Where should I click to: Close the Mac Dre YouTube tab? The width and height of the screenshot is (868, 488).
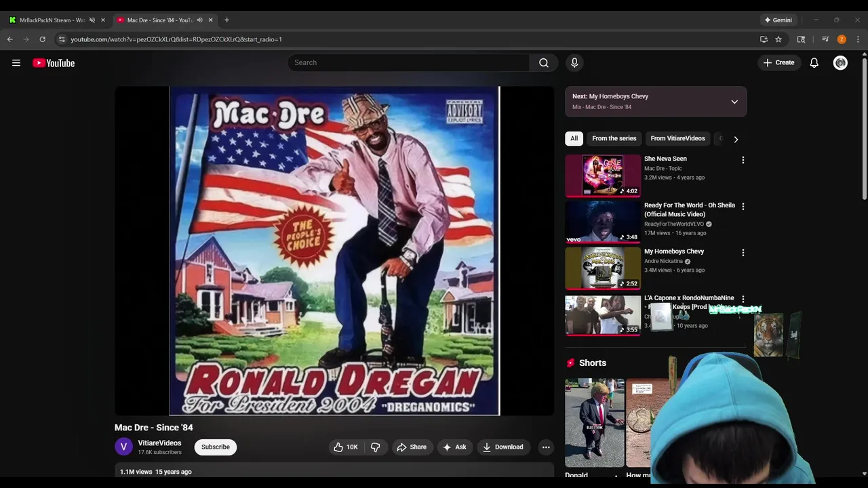click(210, 20)
